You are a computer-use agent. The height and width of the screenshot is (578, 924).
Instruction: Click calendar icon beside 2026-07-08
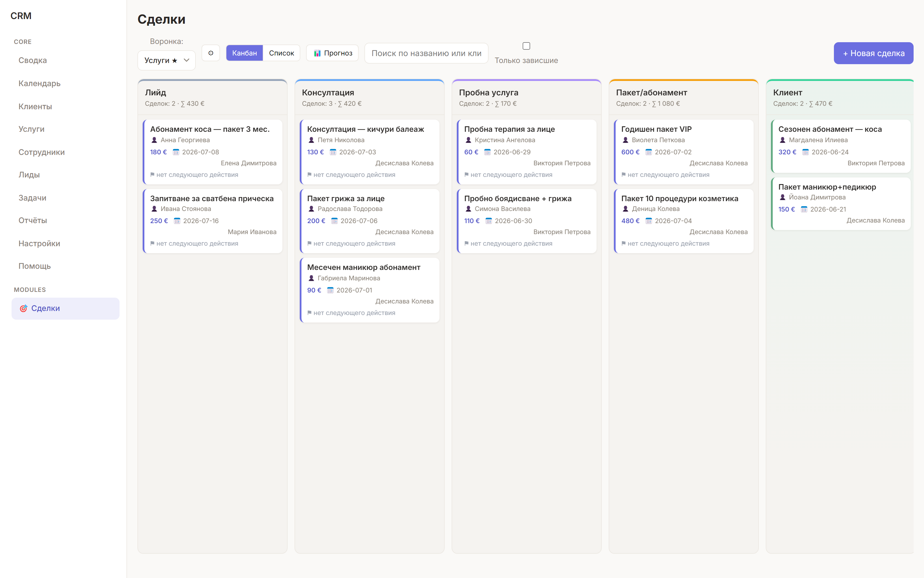pyautogui.click(x=176, y=152)
